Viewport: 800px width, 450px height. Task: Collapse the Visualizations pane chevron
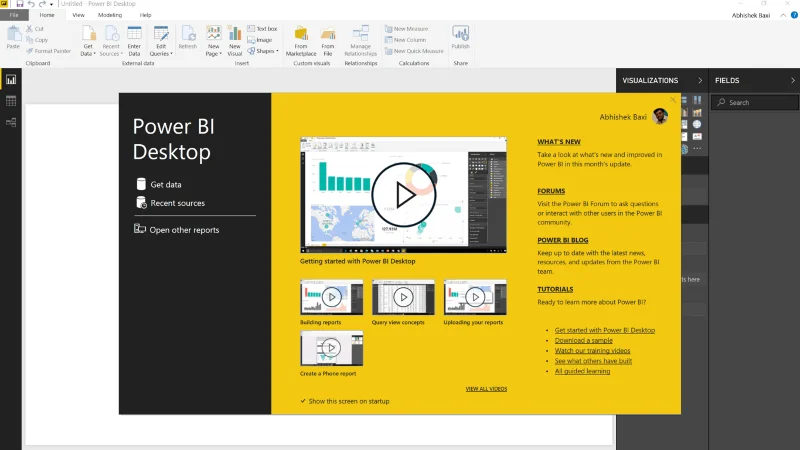pyautogui.click(x=700, y=81)
